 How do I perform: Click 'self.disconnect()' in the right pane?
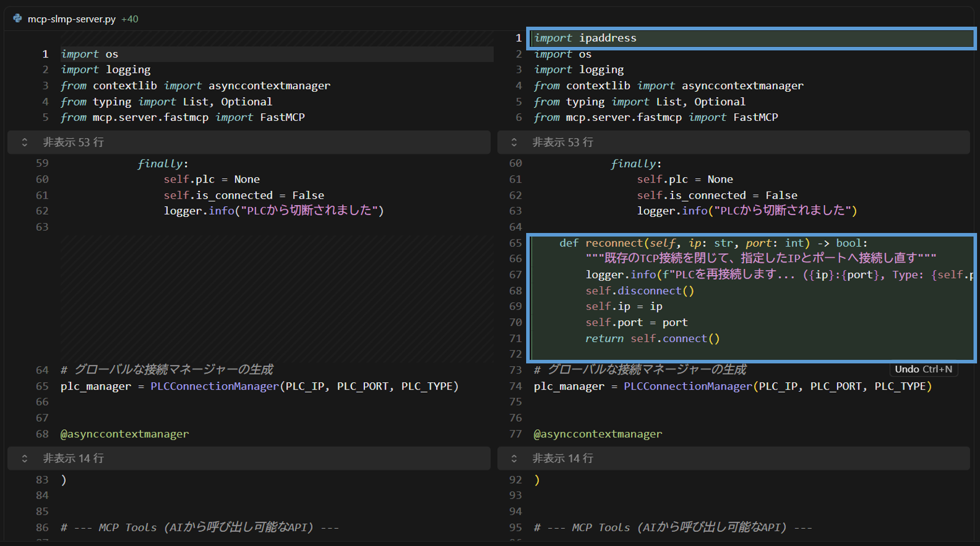tap(640, 291)
